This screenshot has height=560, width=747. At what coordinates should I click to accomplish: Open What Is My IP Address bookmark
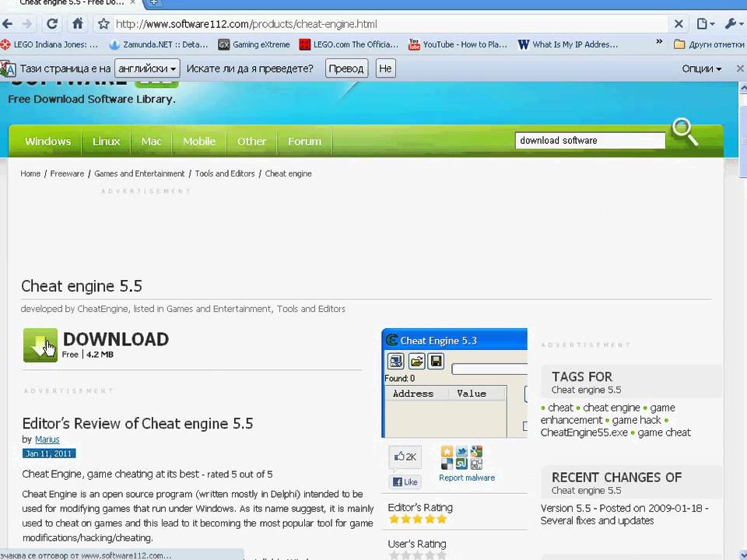[x=568, y=45]
